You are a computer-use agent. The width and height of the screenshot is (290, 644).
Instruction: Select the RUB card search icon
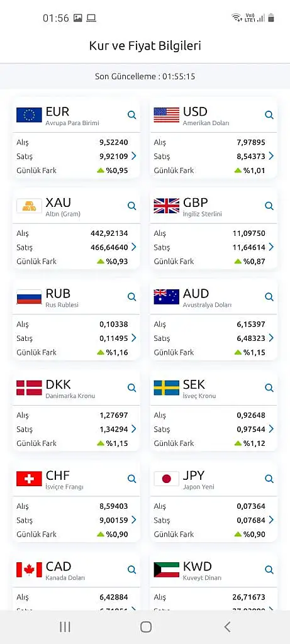click(132, 297)
